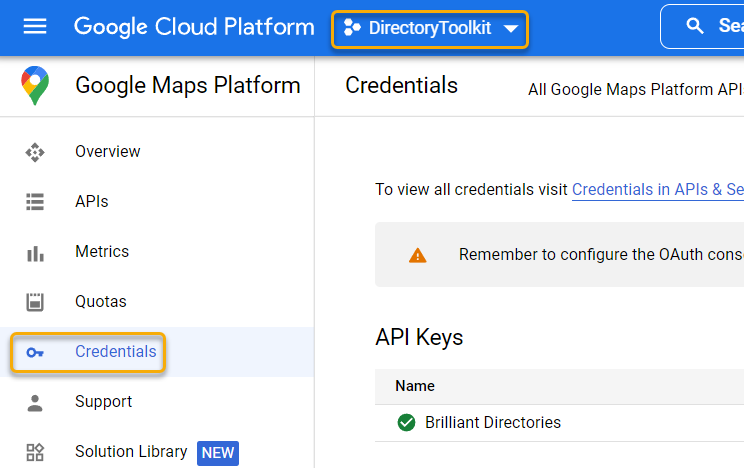Click the Credentials page heading
744x468 pixels.
(x=401, y=85)
